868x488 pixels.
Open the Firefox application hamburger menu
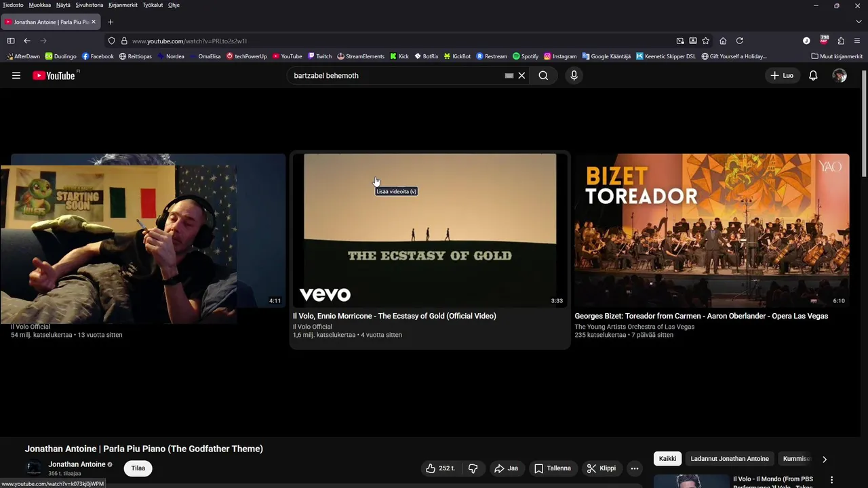(x=857, y=41)
